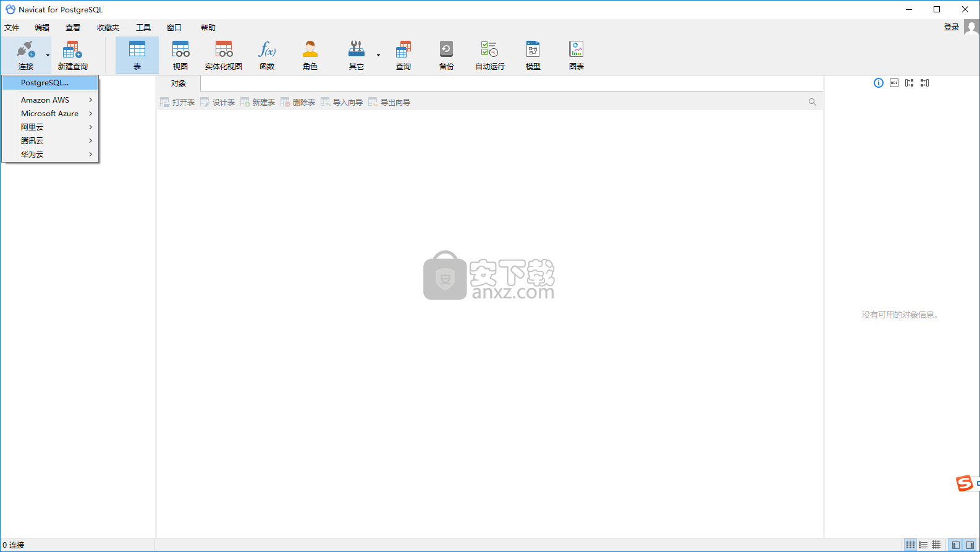Click the 打开表 button
The height and width of the screenshot is (552, 980).
pos(177,103)
